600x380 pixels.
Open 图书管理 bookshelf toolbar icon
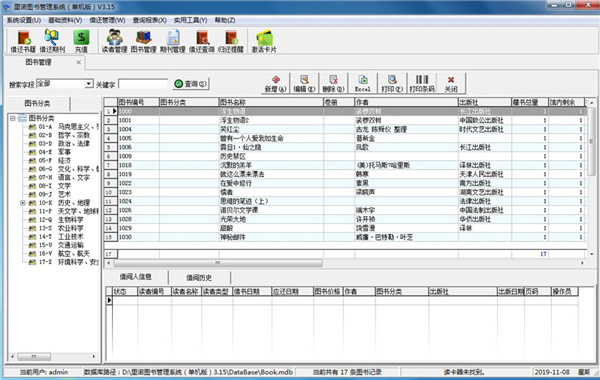coord(143,41)
